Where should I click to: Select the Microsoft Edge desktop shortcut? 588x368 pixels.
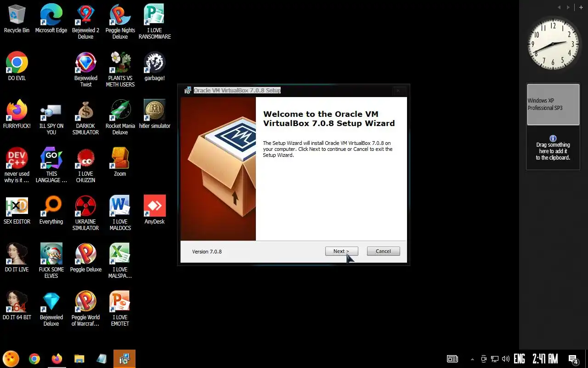(x=51, y=18)
